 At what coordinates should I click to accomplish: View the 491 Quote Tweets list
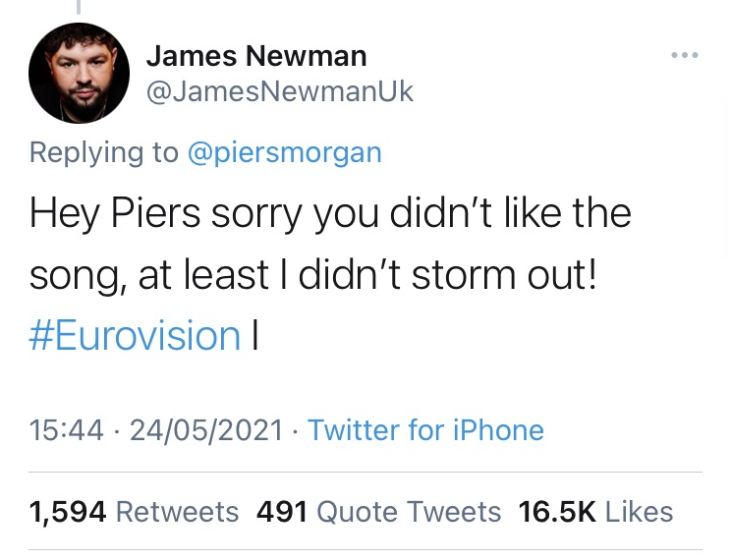378,512
